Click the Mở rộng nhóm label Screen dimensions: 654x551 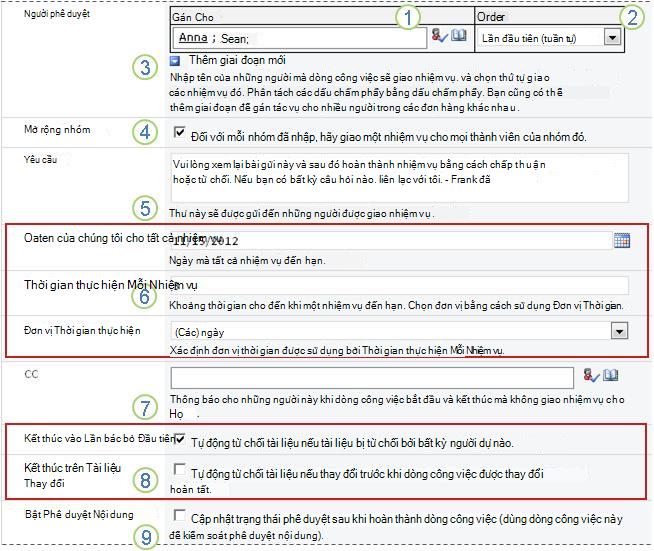click(x=57, y=130)
